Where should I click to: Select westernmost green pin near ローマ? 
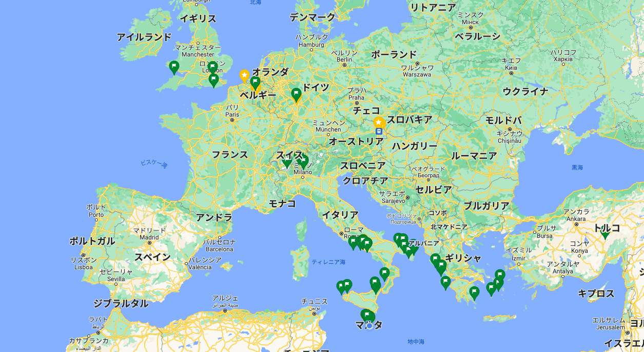point(353,242)
